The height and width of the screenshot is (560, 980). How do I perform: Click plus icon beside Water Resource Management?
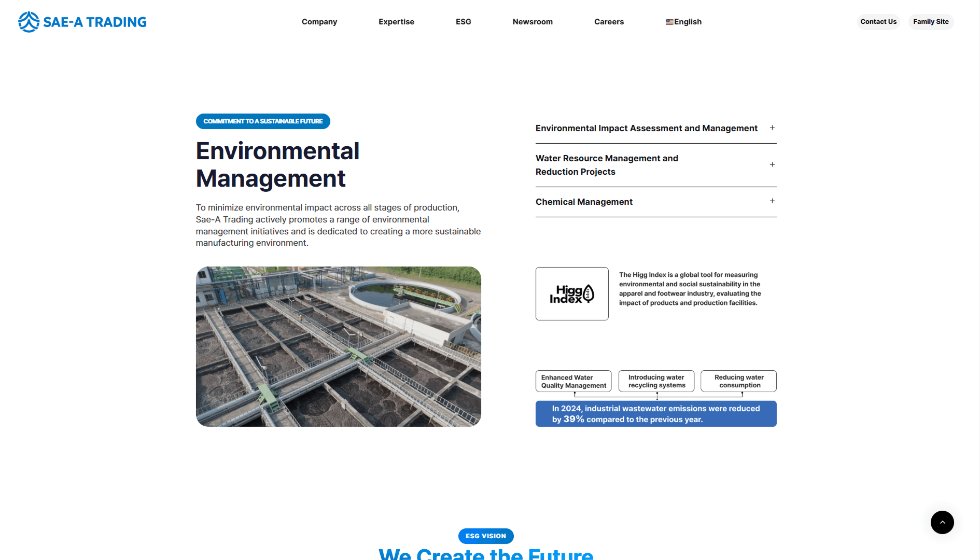click(x=772, y=164)
